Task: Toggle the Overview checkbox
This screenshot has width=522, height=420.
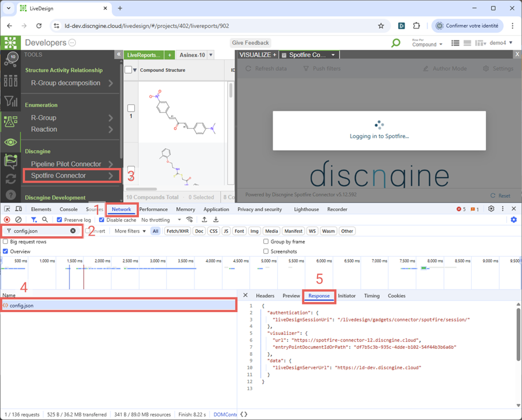Action: (x=5, y=251)
